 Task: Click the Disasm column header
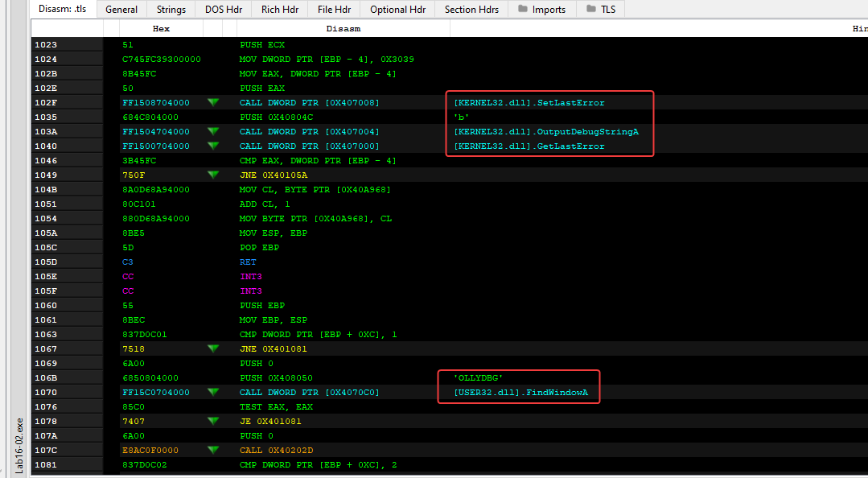(x=343, y=28)
